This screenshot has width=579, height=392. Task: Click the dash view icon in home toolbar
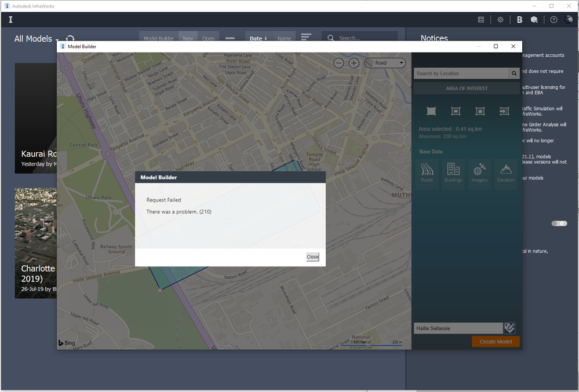(230, 38)
